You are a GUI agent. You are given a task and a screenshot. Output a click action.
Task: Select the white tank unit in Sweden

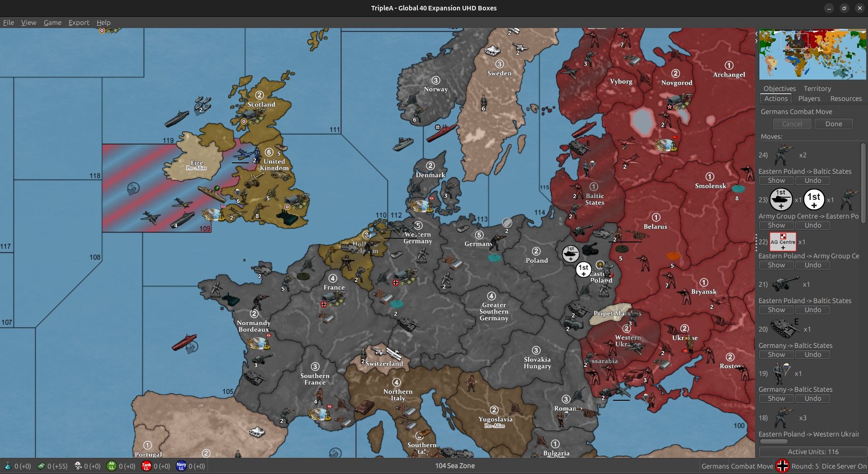coord(492,50)
